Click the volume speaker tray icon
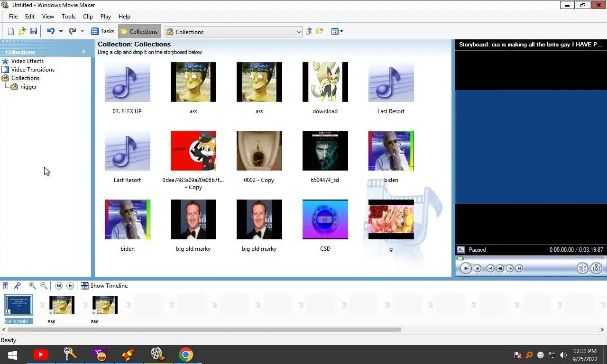The height and width of the screenshot is (364, 607). click(563, 355)
